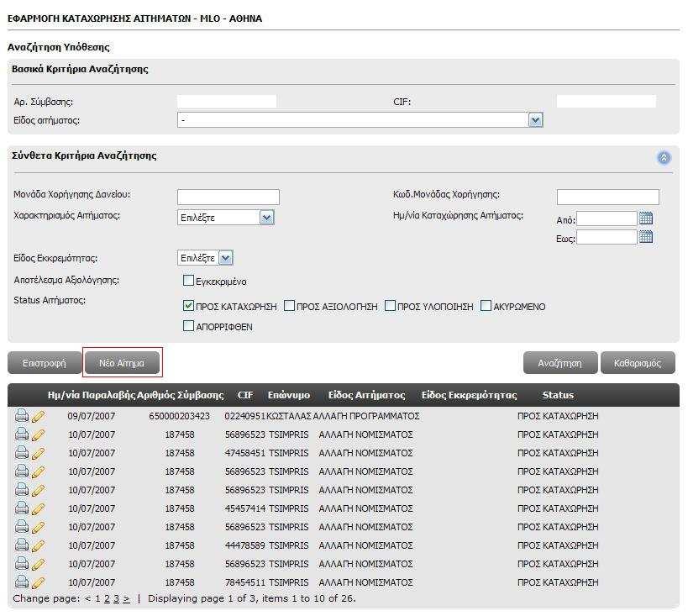
Task: Click the Αριθμός Σύμβασης column header
Action: (x=181, y=395)
